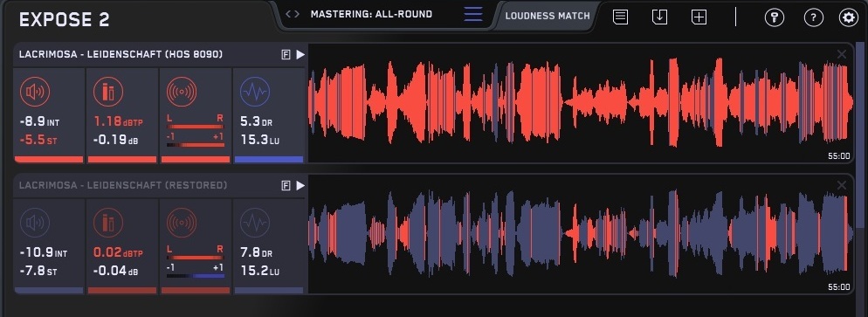Viewport: 868px width, 317px height.
Task: Select loudness speaker icon on HOS 8090 track
Action: pyautogui.click(x=35, y=92)
